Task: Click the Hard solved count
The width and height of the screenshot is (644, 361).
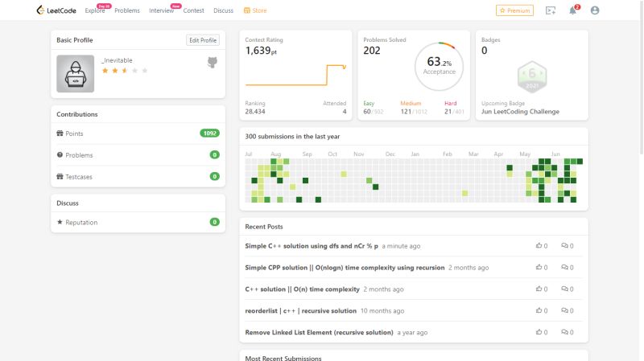Action: [454, 112]
